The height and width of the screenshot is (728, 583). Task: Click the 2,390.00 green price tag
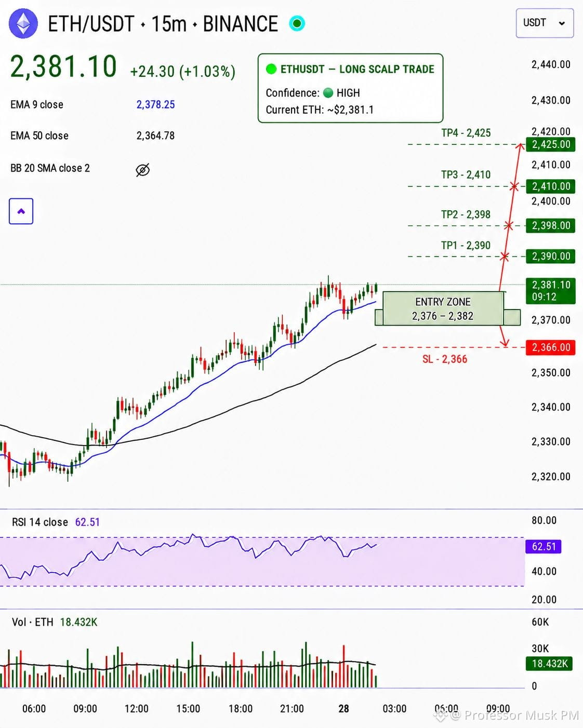[551, 256]
